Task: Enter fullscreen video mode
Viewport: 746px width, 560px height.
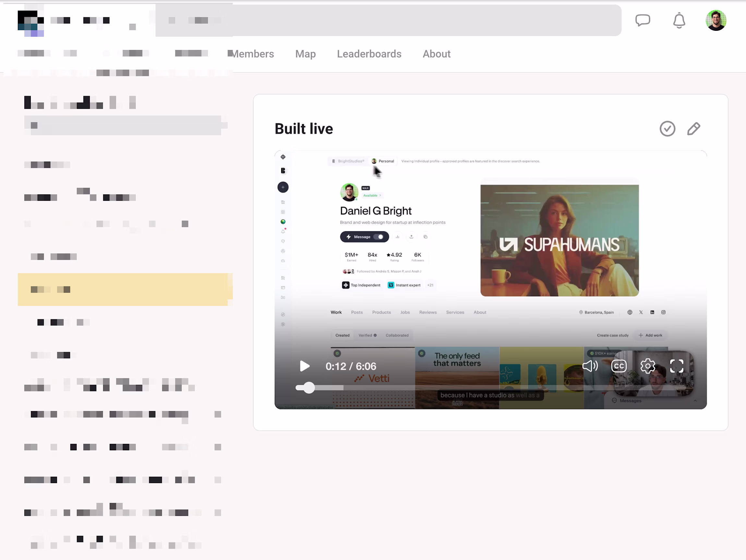Action: (677, 366)
